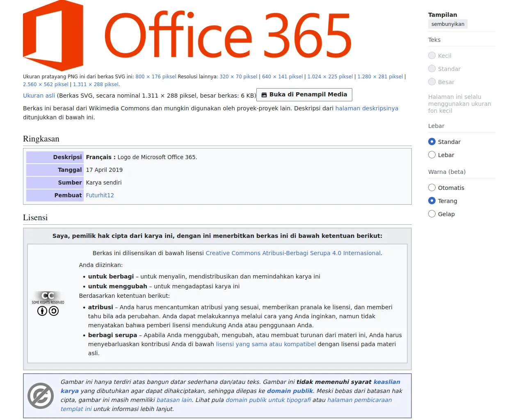Visit the Futurhit12 author page
The width and height of the screenshot is (525, 420).
pyautogui.click(x=100, y=195)
